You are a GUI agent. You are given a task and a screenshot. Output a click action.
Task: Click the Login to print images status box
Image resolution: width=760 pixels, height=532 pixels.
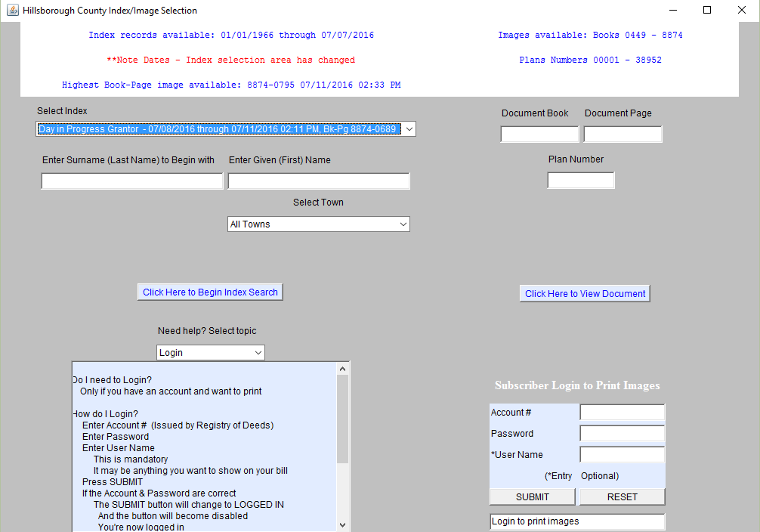tap(577, 521)
